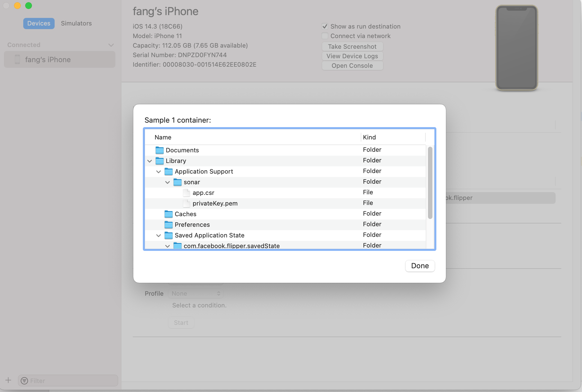Select the app.csr file icon

click(186, 193)
